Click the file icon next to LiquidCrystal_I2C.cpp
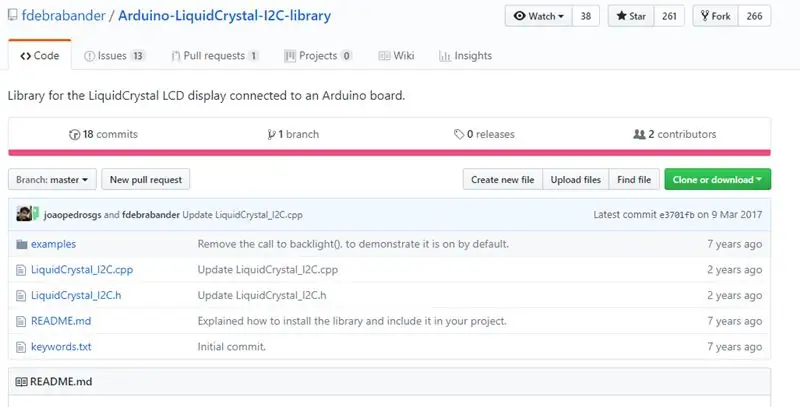This screenshot has width=800, height=407. point(21,270)
